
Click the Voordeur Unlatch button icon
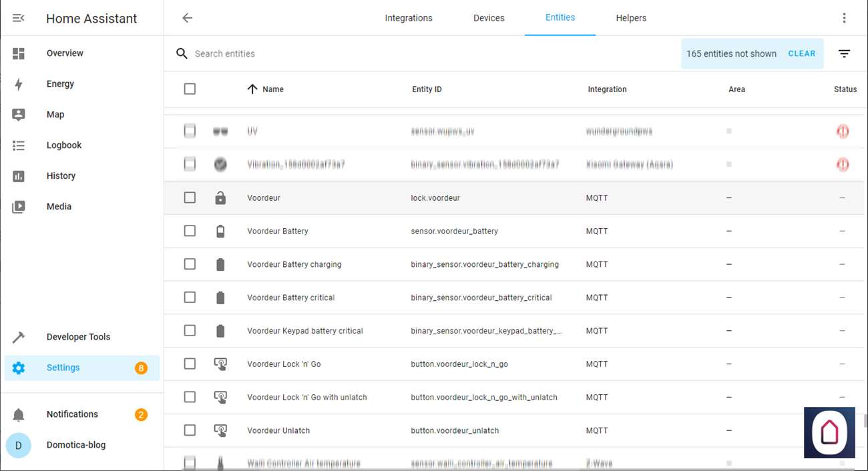[x=220, y=430]
